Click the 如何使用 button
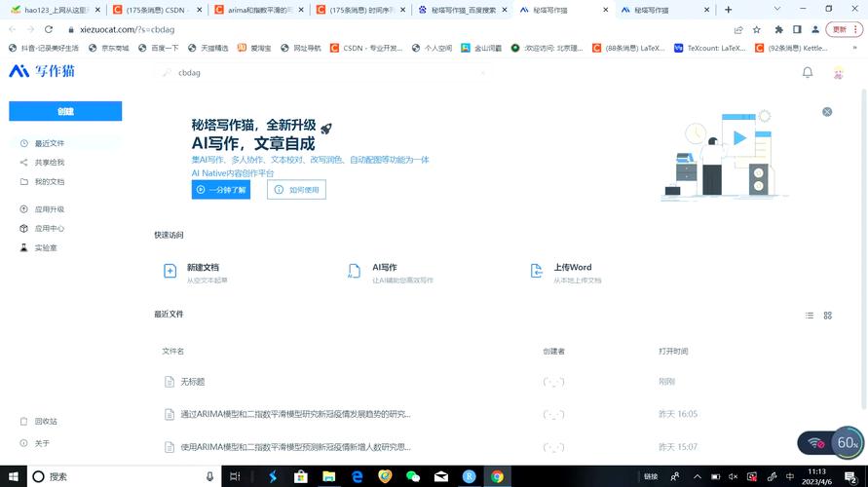The image size is (868, 487). click(296, 190)
